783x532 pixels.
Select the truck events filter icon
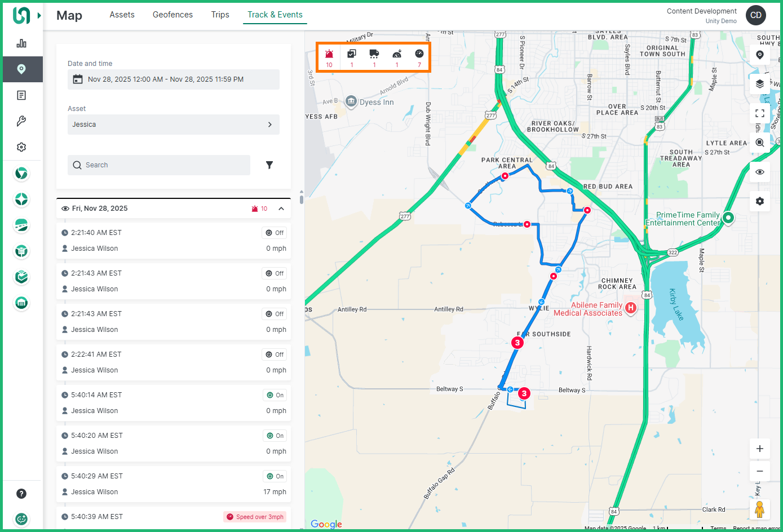point(374,54)
